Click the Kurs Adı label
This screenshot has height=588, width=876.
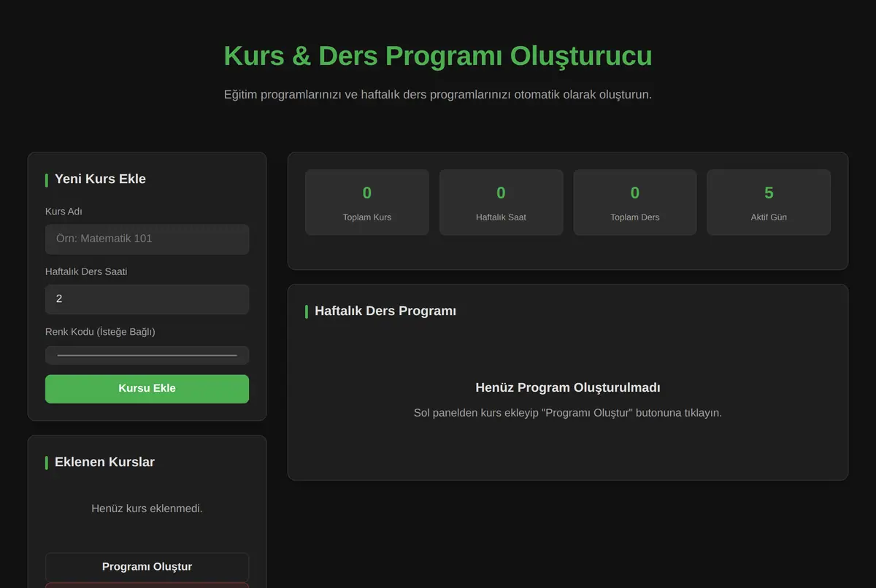64,212
